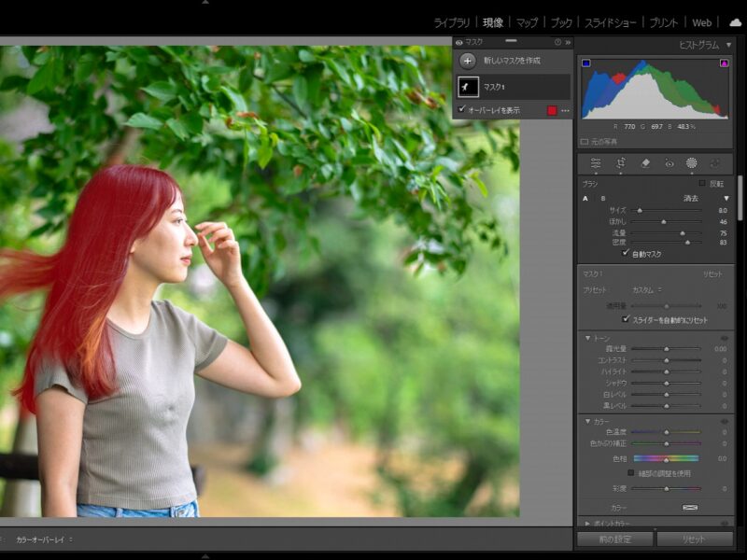
Task: Click the 前の設定 button
Action: 613,539
